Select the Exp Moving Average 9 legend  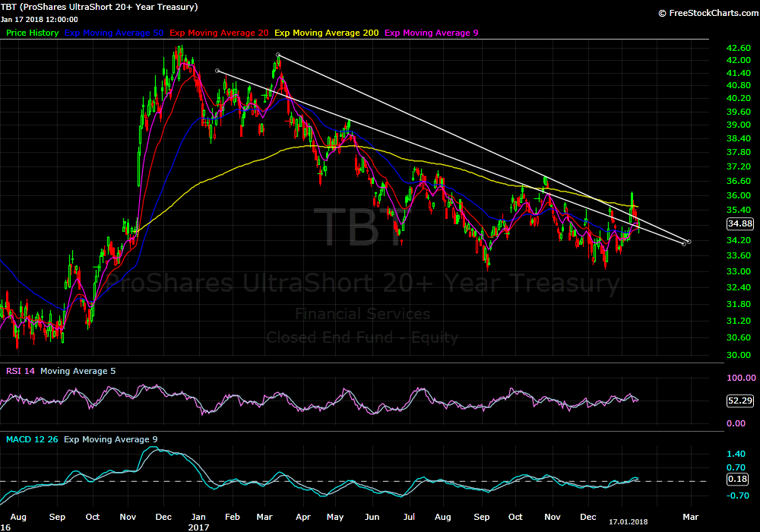point(432,33)
